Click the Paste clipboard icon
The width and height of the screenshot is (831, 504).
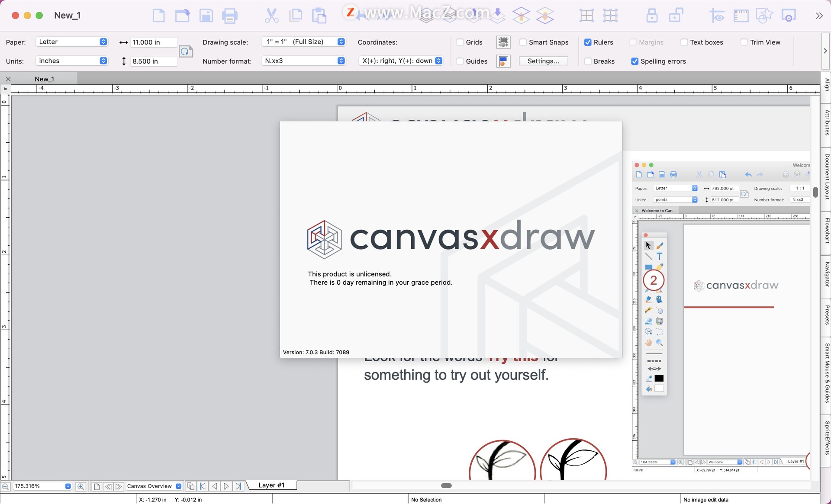tap(319, 16)
